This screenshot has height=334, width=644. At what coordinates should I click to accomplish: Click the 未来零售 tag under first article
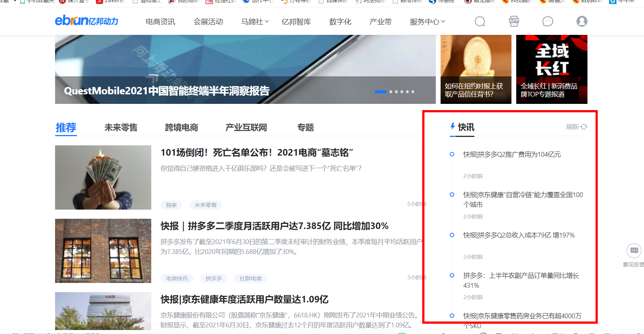click(x=206, y=205)
